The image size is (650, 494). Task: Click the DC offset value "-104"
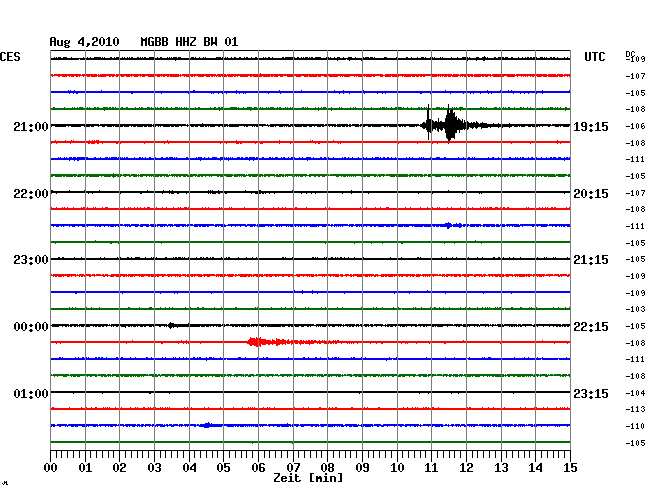[635, 393]
